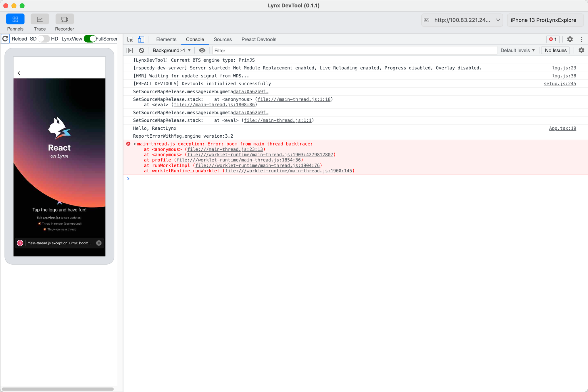588x392 pixels.
Task: Tap the back chevron in phone preview
Action: coord(19,73)
